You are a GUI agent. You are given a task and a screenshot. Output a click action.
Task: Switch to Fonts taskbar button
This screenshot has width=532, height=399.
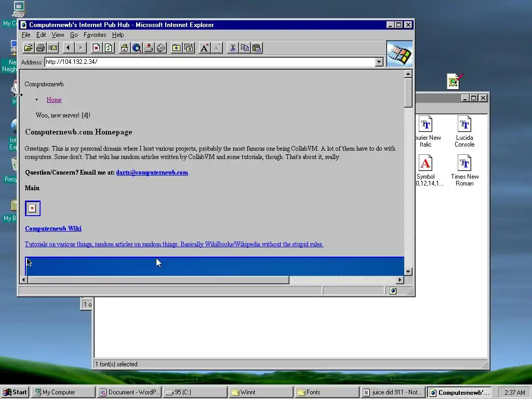coord(327,392)
